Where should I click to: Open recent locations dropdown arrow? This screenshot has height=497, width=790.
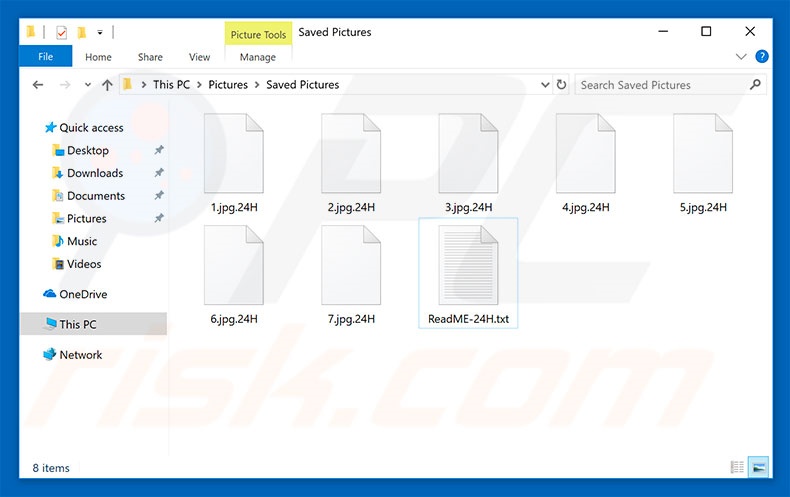88,85
